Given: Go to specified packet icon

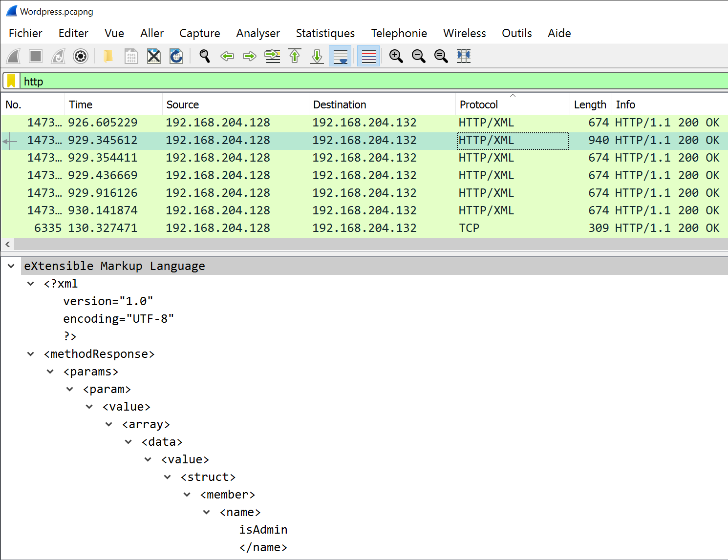Looking at the screenshot, I should tap(272, 56).
